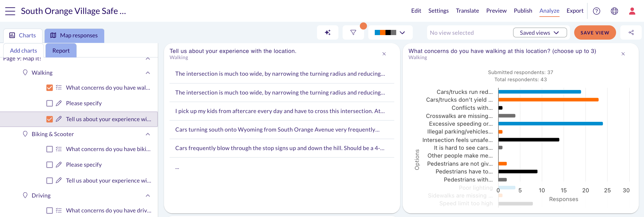Click the Biking & Scooter pin icon
The width and height of the screenshot is (644, 217).
click(25, 134)
